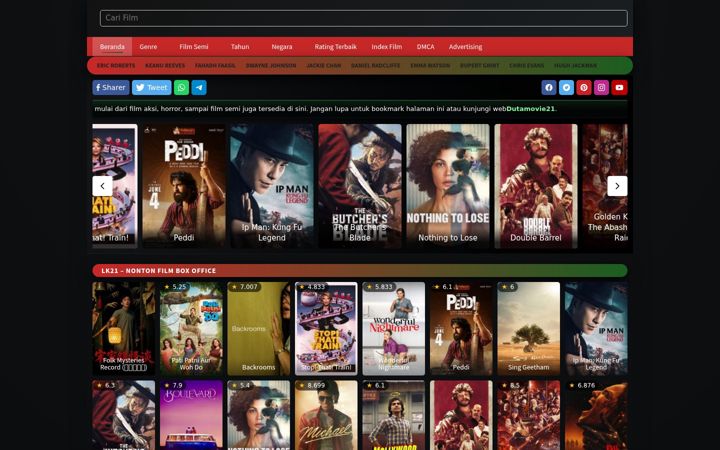Open Stop! That Train! box office card
The image size is (720, 450).
[326, 329]
